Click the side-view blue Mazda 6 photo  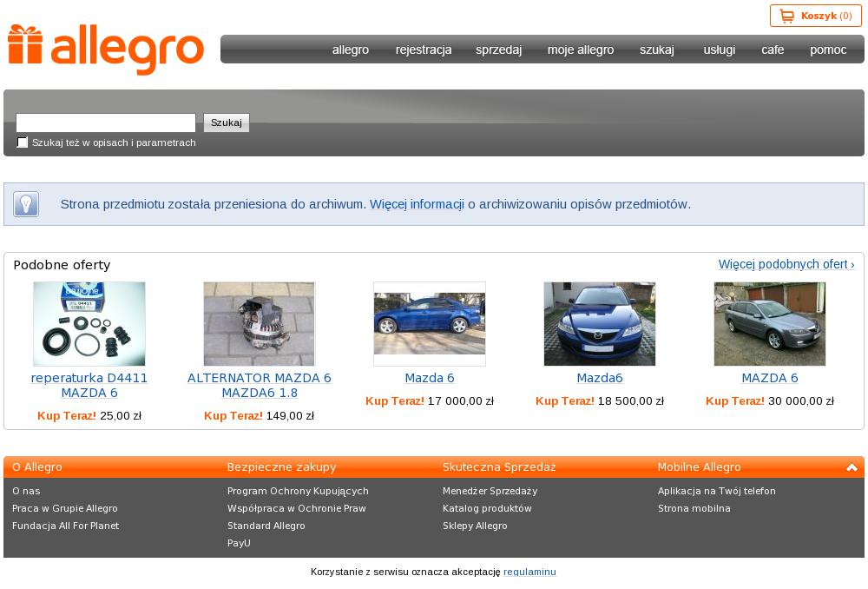click(430, 323)
